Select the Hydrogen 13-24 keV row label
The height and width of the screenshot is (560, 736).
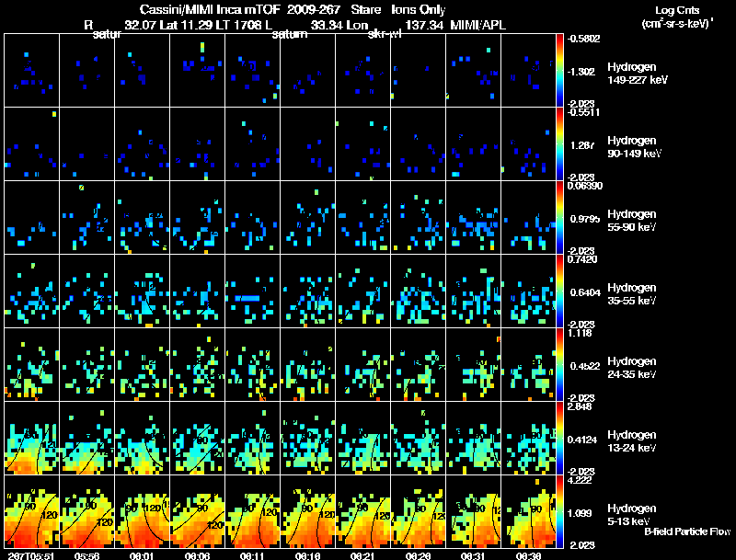click(632, 441)
